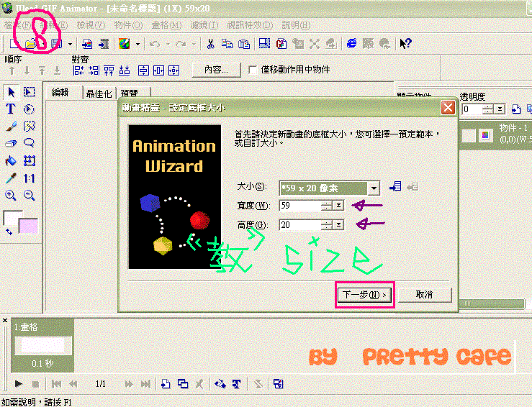The image size is (532, 407).
Task: Click the Animation Wizard globe icon
Action: coord(124,44)
